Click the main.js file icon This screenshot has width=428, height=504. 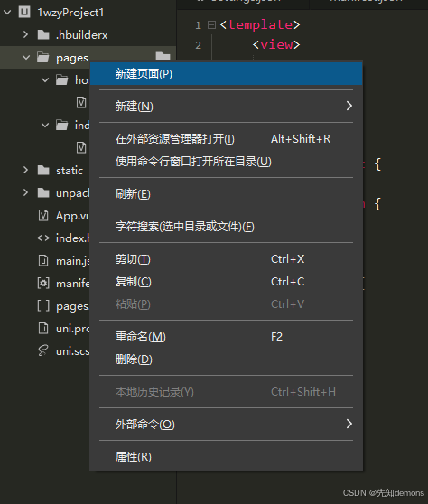43,261
